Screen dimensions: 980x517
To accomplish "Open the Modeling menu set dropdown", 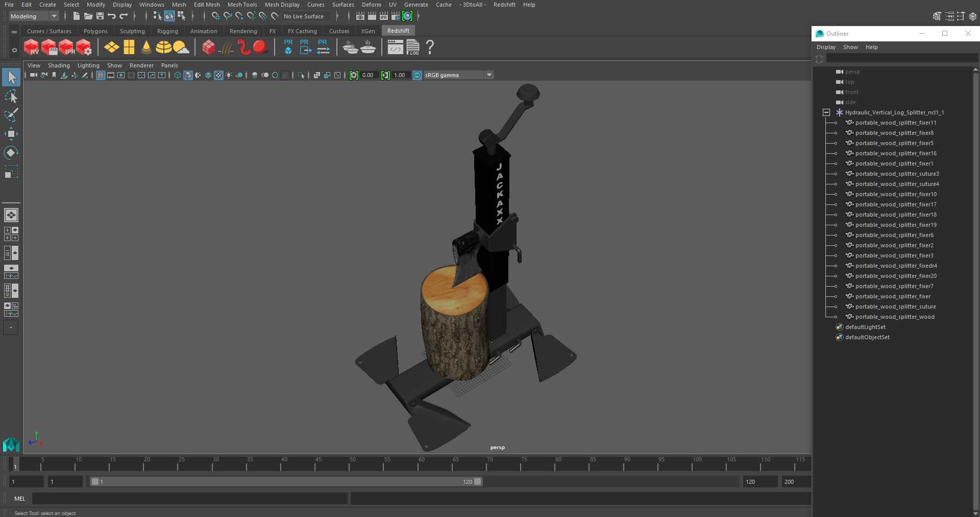I will point(34,16).
